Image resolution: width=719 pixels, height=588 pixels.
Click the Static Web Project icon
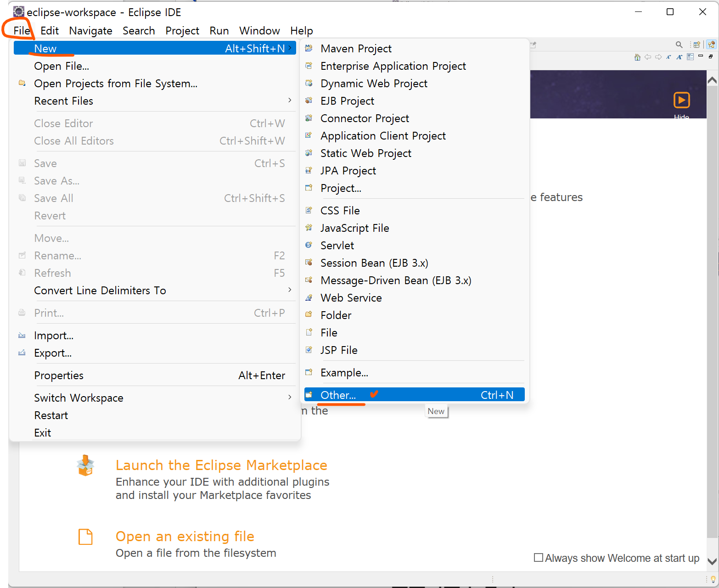point(309,153)
